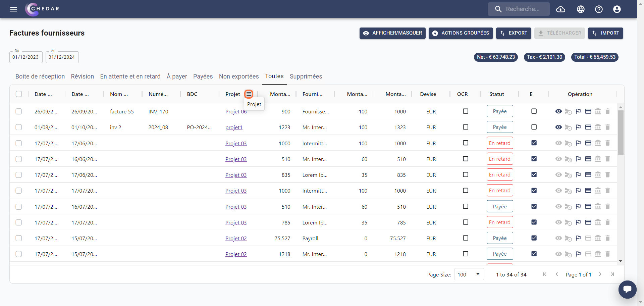This screenshot has height=306, width=644.
Task: Select the facture 55 row checkbox
Action: [x=19, y=111]
